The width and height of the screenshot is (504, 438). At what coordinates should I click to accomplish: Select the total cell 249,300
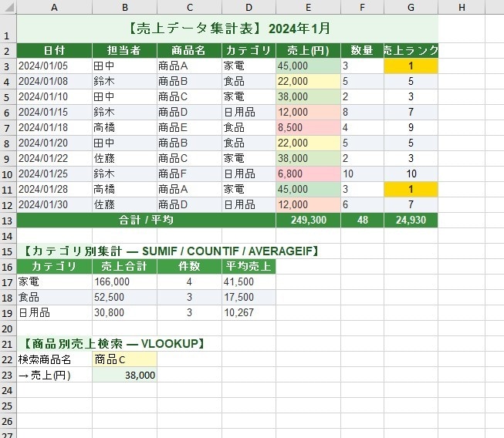click(308, 221)
